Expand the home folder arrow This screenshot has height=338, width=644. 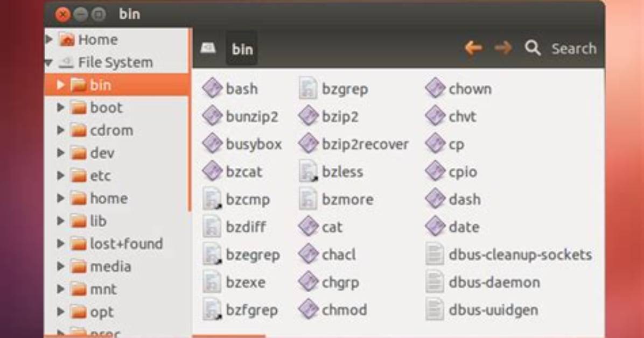point(61,199)
